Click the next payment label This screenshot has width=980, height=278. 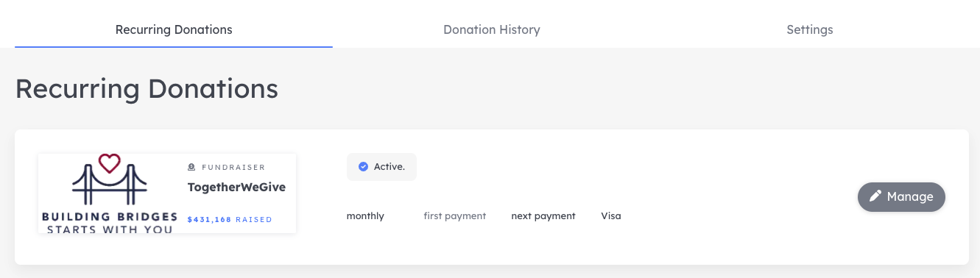543,216
